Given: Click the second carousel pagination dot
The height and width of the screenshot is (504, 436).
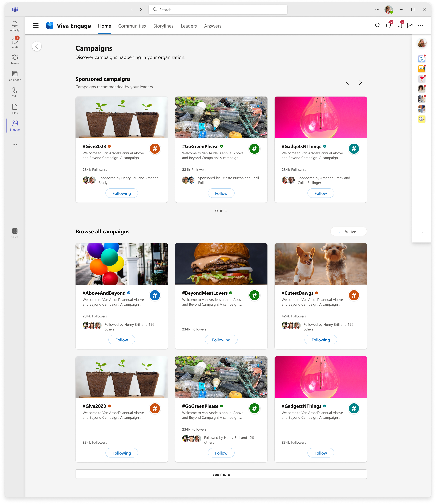Looking at the screenshot, I should (221, 211).
